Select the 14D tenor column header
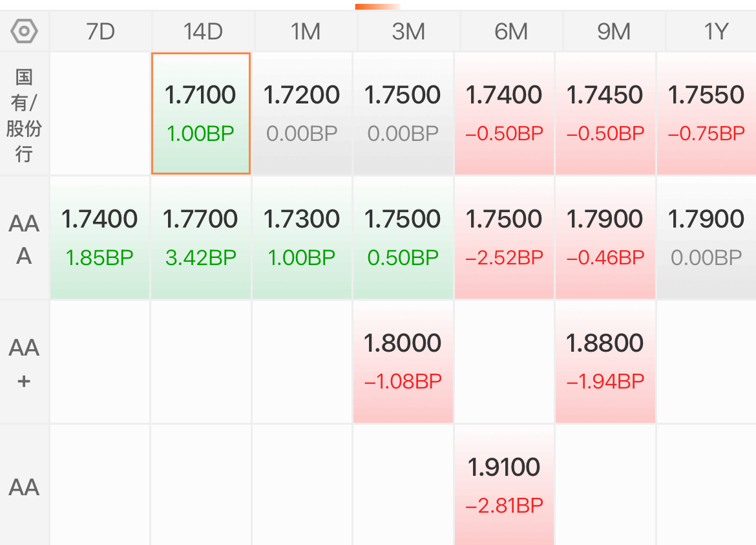The image size is (756, 545). 203,32
